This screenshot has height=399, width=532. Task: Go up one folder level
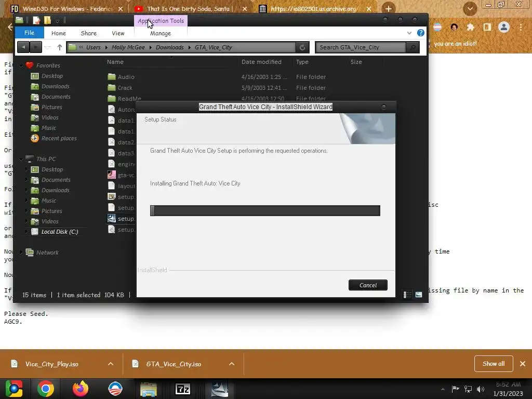point(60,47)
